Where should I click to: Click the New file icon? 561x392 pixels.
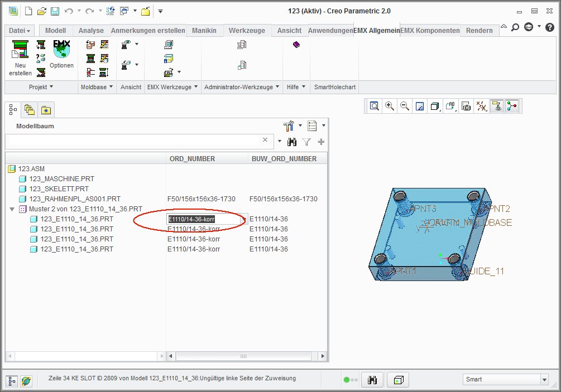pos(28,11)
